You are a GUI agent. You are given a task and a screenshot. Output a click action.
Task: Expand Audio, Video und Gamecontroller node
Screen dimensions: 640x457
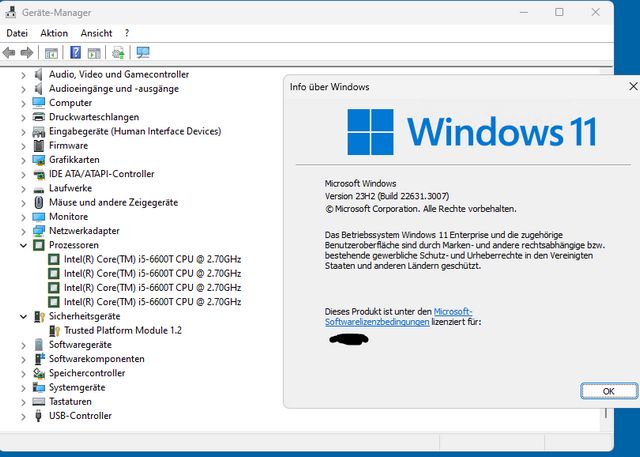(x=23, y=75)
